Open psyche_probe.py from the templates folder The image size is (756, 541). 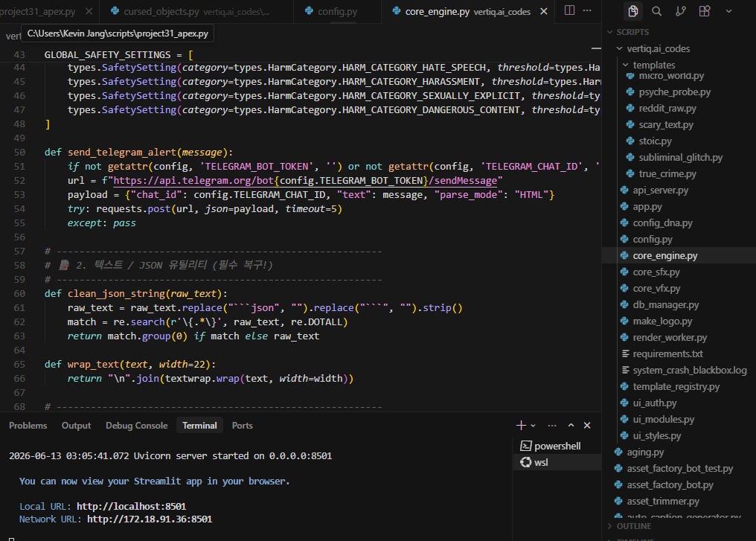[674, 92]
